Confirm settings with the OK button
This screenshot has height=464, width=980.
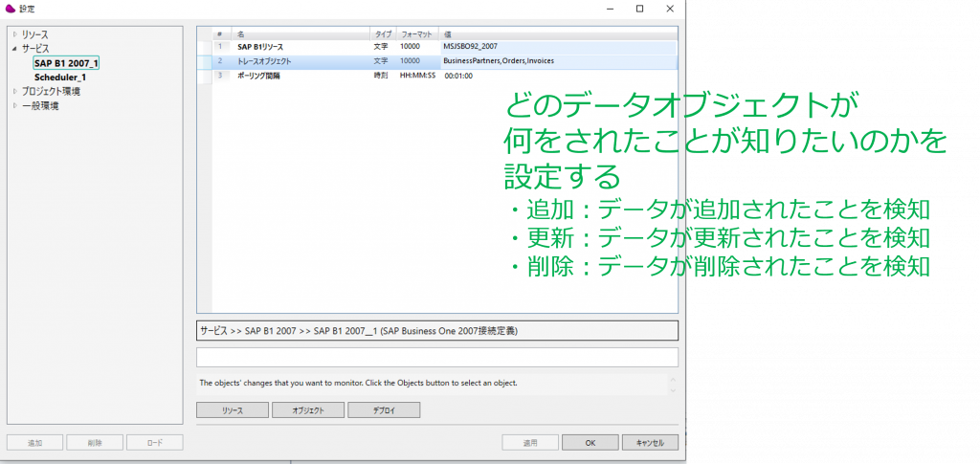click(590, 443)
